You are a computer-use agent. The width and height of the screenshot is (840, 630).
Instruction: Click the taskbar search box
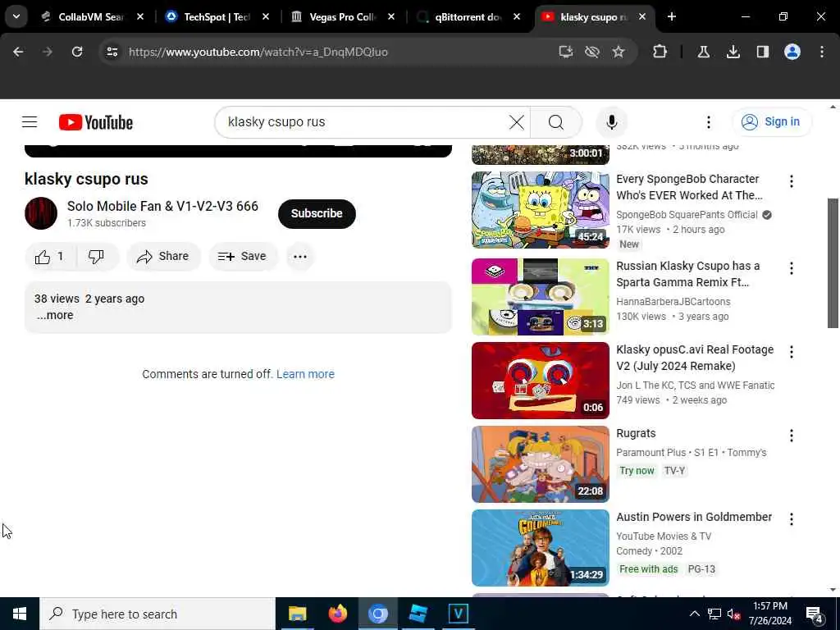pyautogui.click(x=157, y=614)
